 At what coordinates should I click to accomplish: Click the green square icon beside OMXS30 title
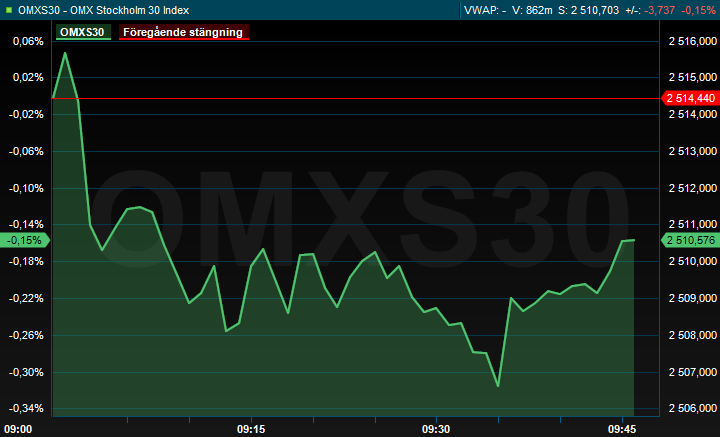coord(9,10)
